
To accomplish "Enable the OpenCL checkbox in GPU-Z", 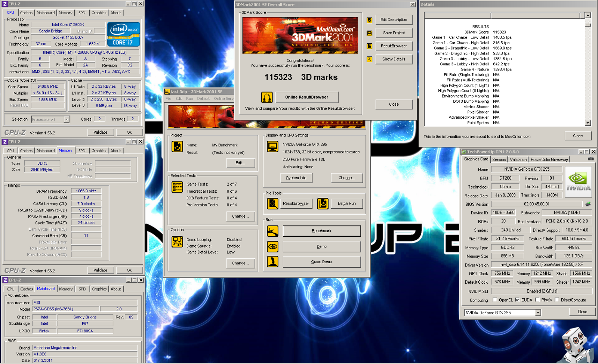I will click(x=495, y=300).
